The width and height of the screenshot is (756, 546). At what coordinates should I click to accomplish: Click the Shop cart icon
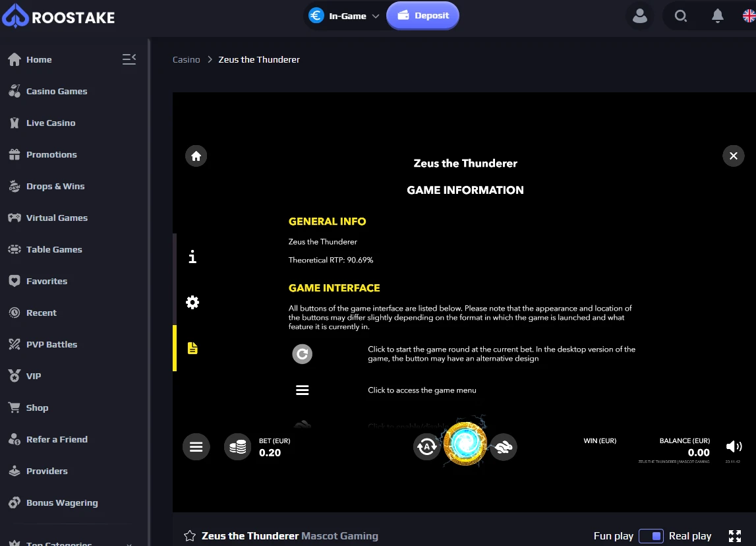tap(15, 408)
